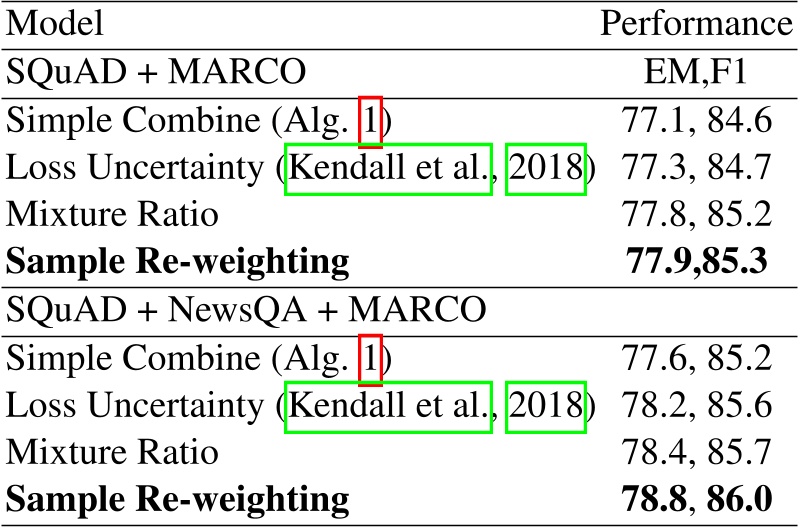Click the Kendall et al. citation under SQuAD + MARCO
The image size is (801, 530).
[x=389, y=168]
